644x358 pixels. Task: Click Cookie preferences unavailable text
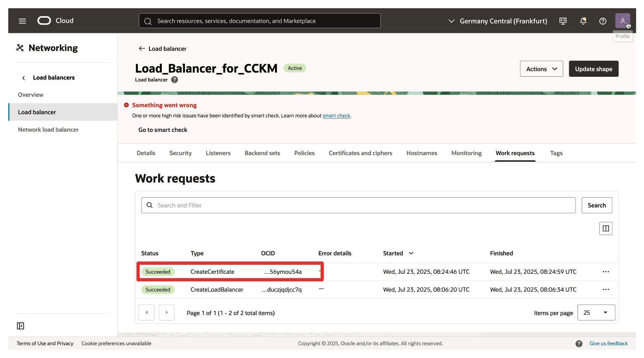pyautogui.click(x=116, y=344)
